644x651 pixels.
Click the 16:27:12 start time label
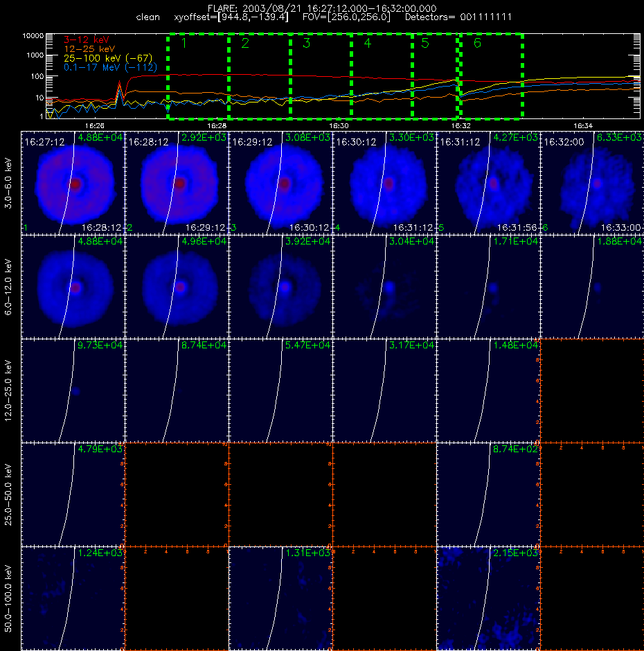pyautogui.click(x=44, y=143)
